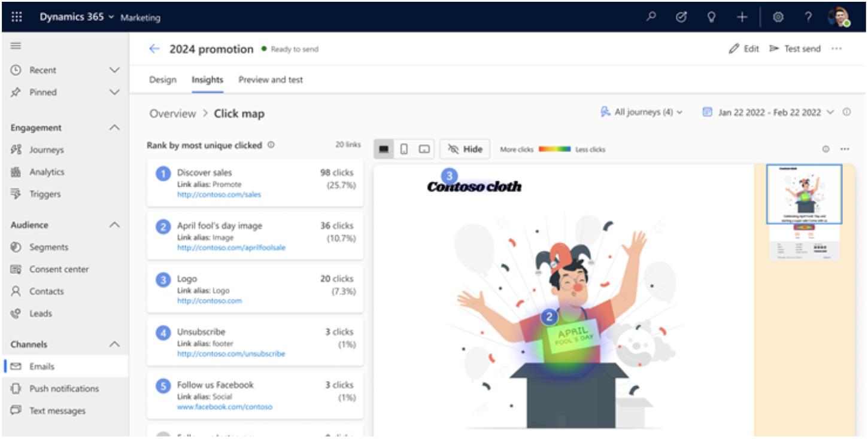Open the user profile avatar

(x=839, y=17)
